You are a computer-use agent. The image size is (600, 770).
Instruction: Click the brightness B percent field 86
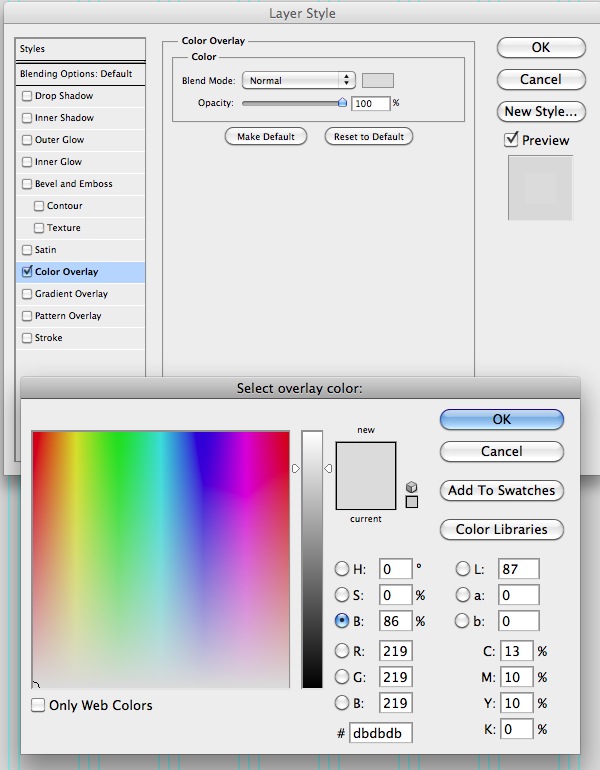(x=395, y=621)
